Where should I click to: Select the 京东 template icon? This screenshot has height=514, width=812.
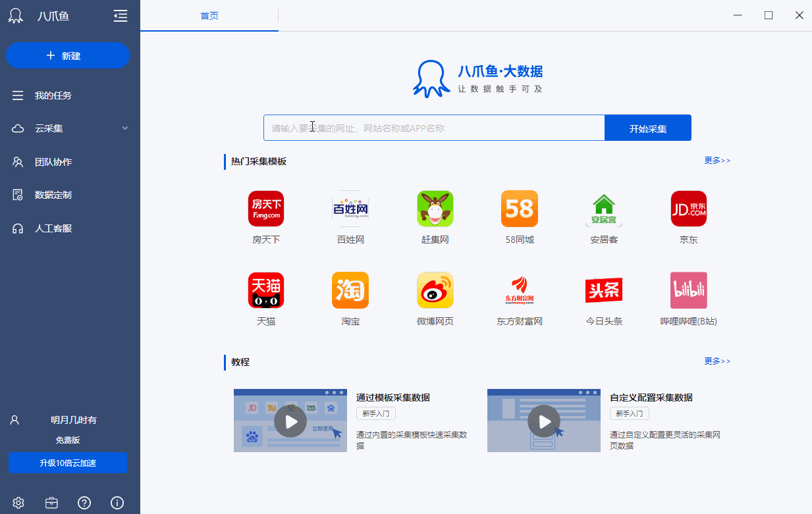point(688,209)
